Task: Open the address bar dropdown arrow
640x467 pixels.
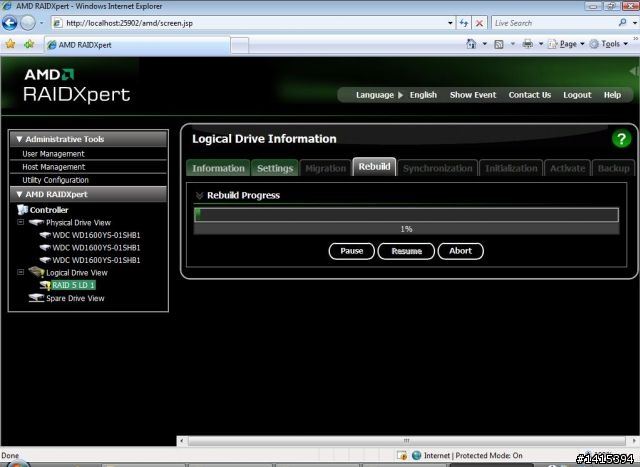Action: (x=450, y=23)
